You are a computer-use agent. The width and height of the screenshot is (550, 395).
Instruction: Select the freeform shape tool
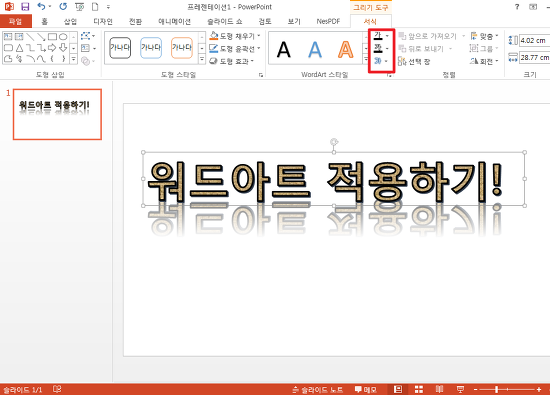pyautogui.click(x=8, y=59)
